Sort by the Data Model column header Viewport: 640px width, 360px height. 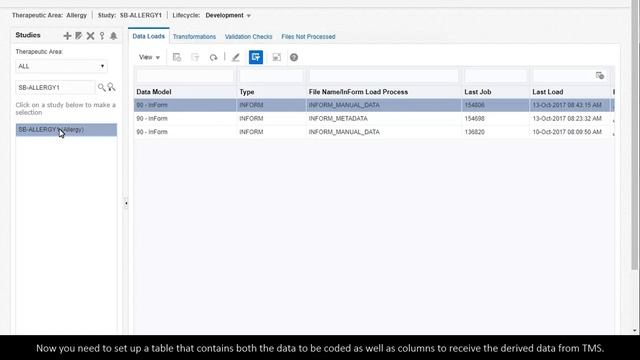(153, 92)
